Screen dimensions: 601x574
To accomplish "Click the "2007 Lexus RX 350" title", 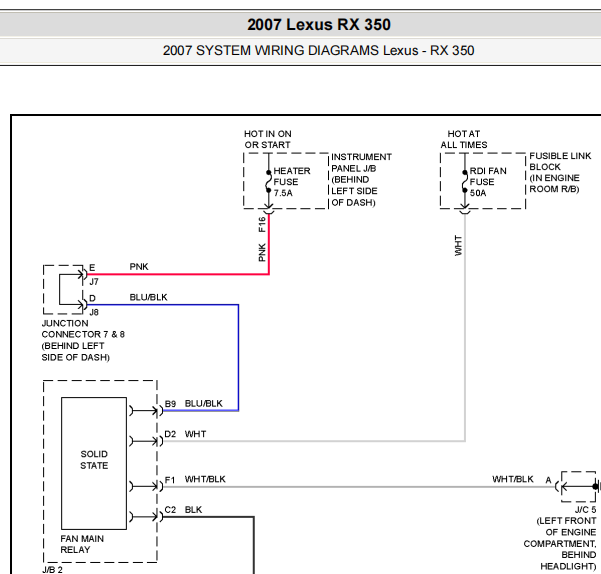I will click(319, 25).
